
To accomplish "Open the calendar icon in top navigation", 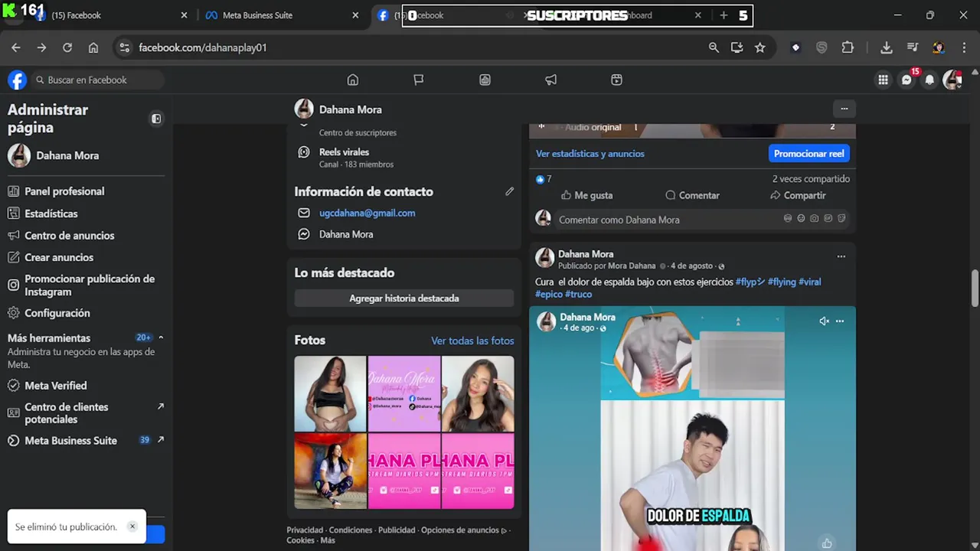I will point(616,80).
